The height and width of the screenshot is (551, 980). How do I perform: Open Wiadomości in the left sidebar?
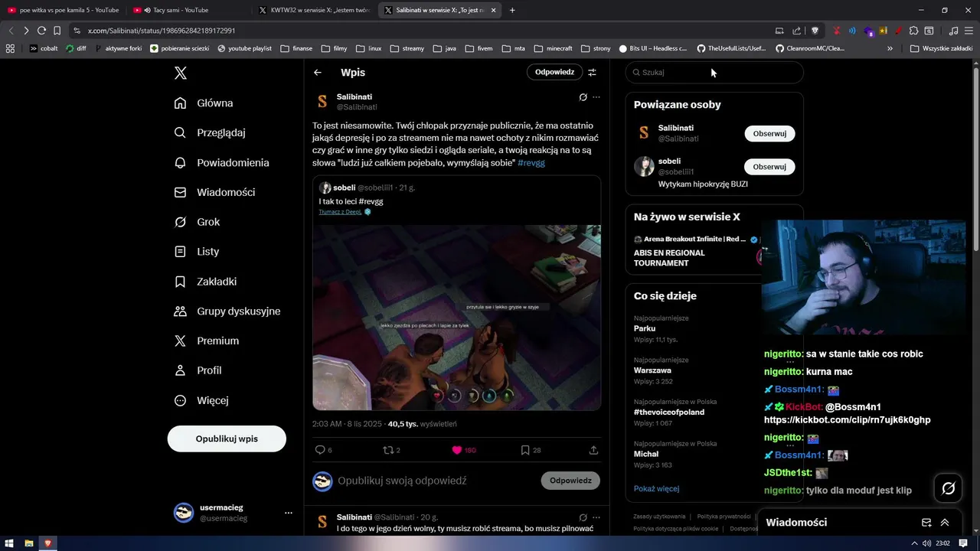214,192
